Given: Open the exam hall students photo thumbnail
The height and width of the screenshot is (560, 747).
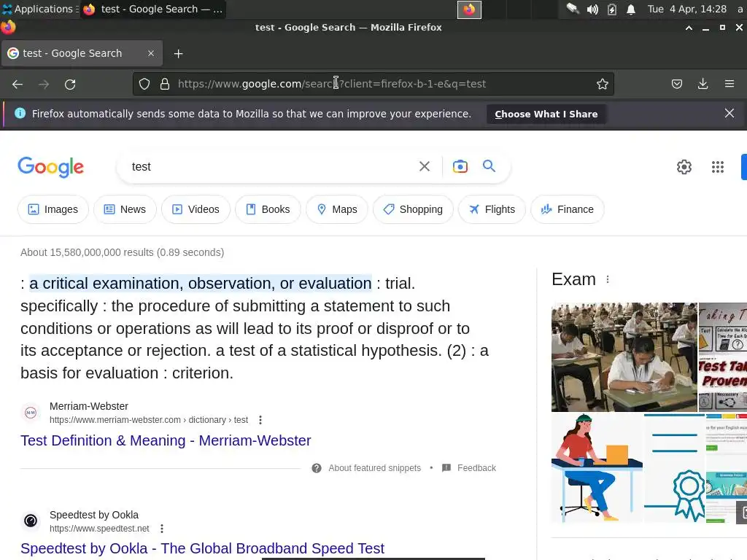Looking at the screenshot, I should tap(624, 357).
